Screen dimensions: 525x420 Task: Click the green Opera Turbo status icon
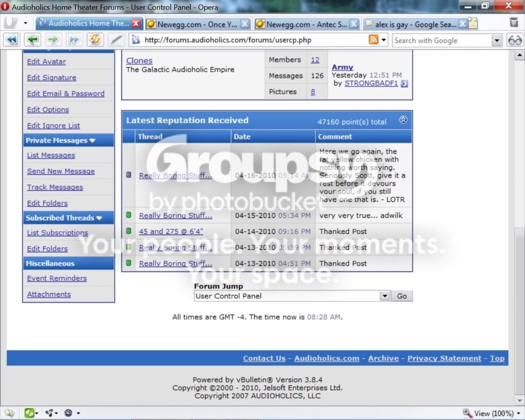point(29,413)
